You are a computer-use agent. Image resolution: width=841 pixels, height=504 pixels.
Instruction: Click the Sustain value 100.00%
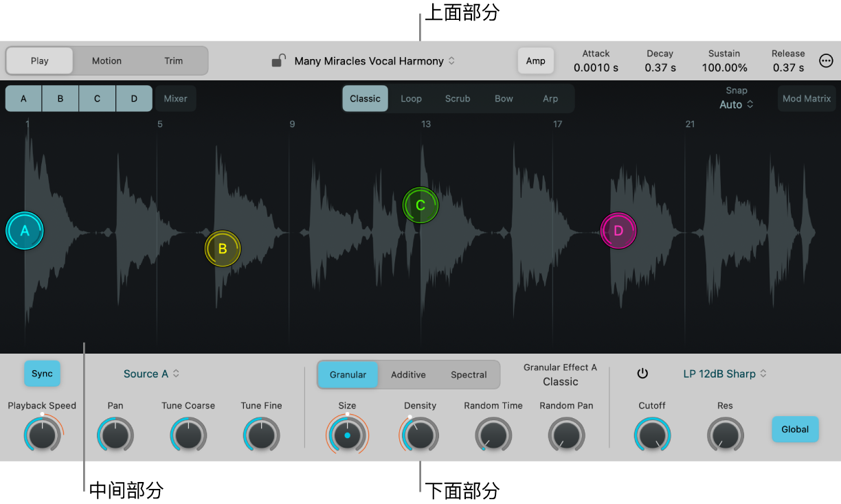[724, 68]
